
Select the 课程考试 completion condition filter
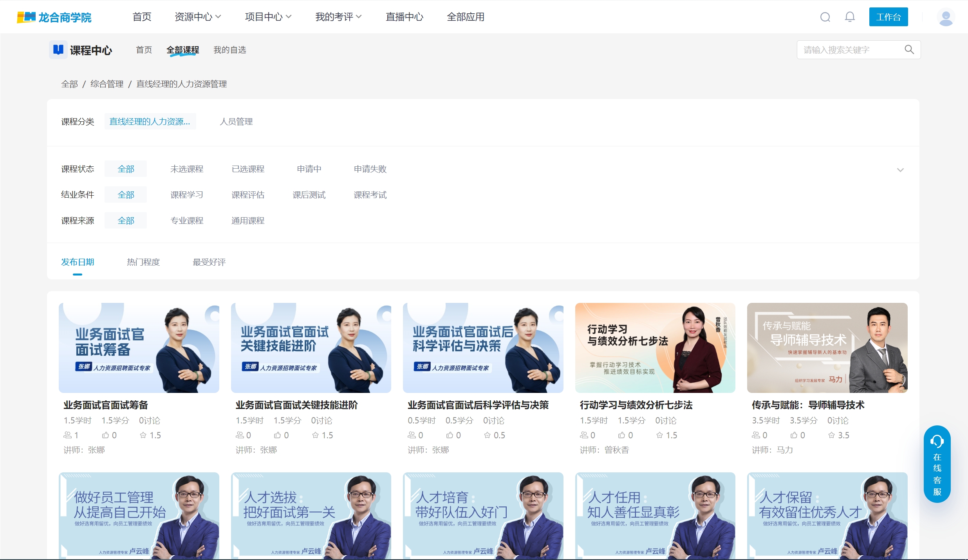click(x=370, y=195)
